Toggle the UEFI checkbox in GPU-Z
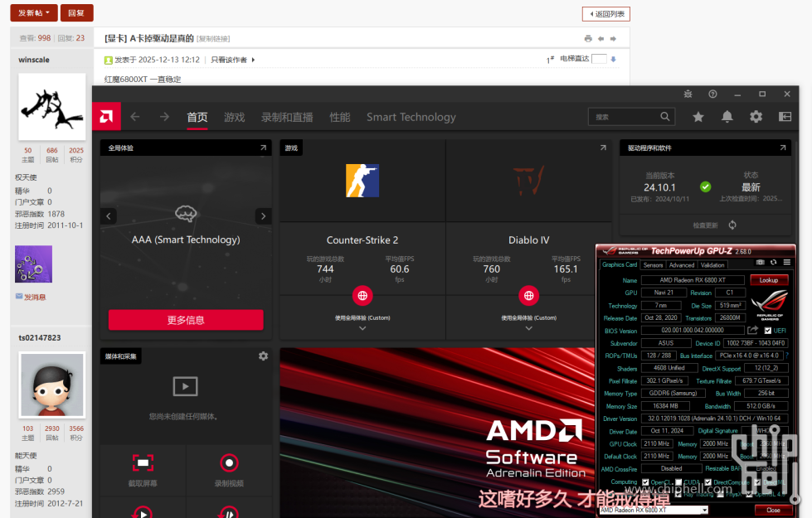Viewport: 812px width, 518px height. point(768,330)
